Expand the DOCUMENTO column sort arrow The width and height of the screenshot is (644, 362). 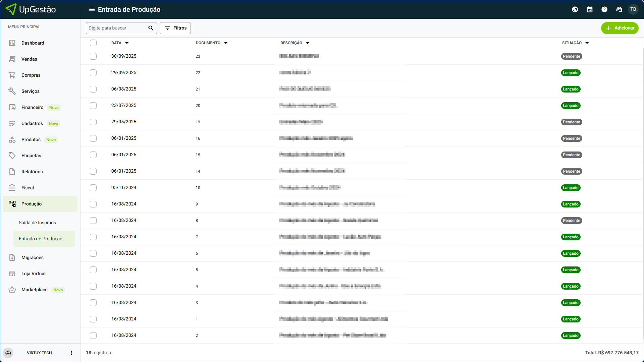click(x=226, y=43)
